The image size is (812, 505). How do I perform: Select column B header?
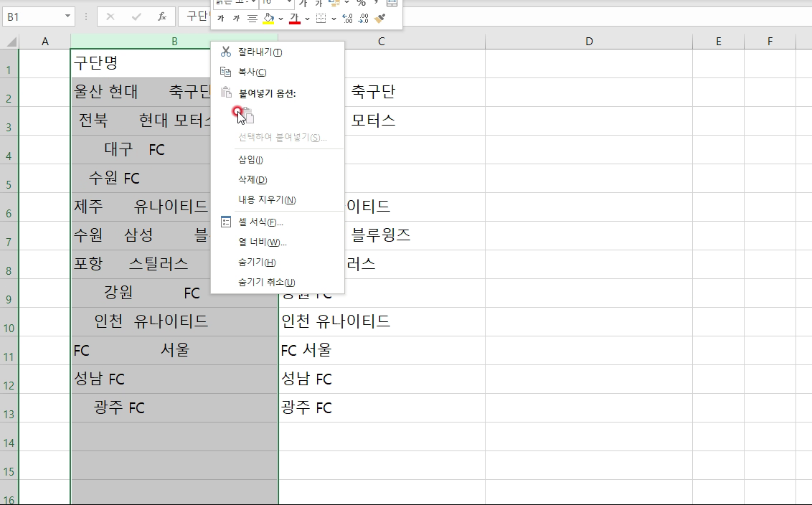[x=174, y=42]
